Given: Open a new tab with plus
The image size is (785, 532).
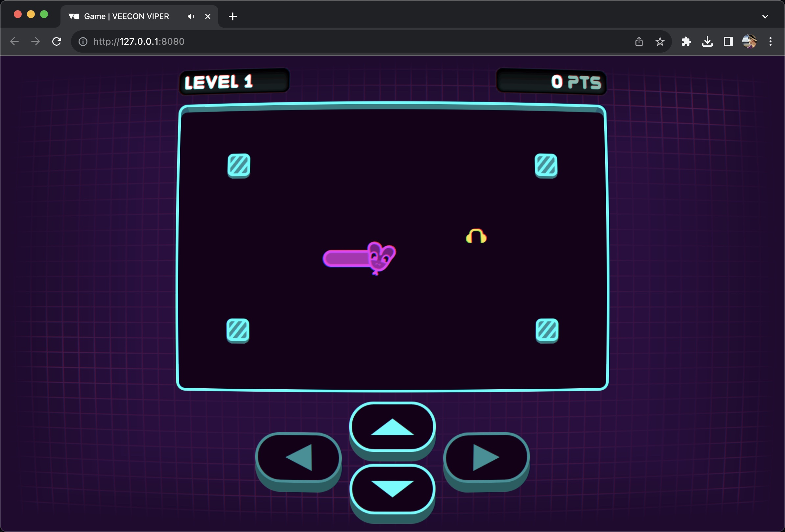Looking at the screenshot, I should pyautogui.click(x=232, y=16).
